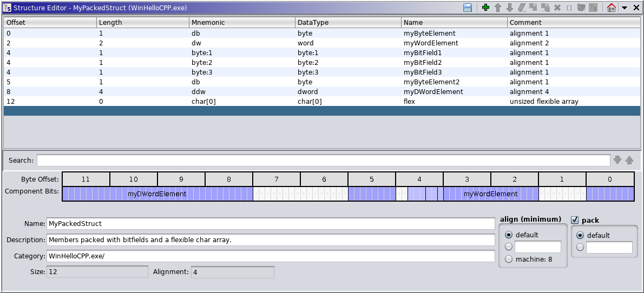
Task: Click the home icon to show in Data Type Manager
Action: (612, 8)
